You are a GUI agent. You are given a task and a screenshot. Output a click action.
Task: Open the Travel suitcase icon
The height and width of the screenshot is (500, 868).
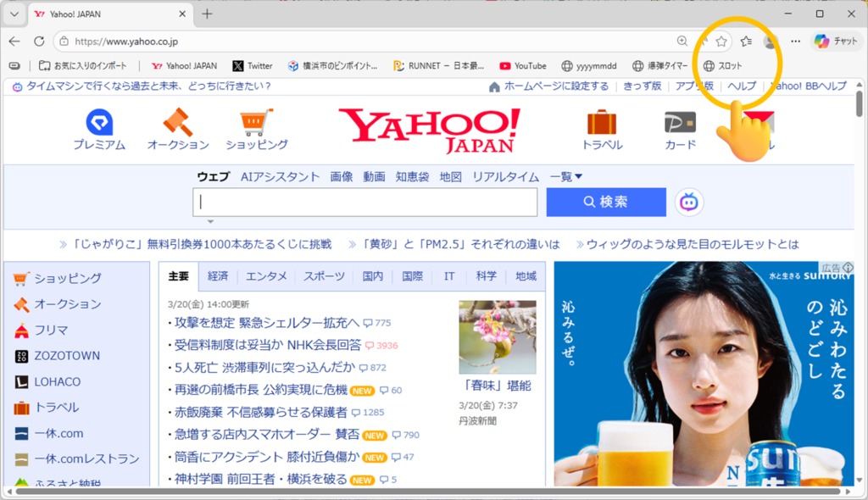tap(602, 122)
